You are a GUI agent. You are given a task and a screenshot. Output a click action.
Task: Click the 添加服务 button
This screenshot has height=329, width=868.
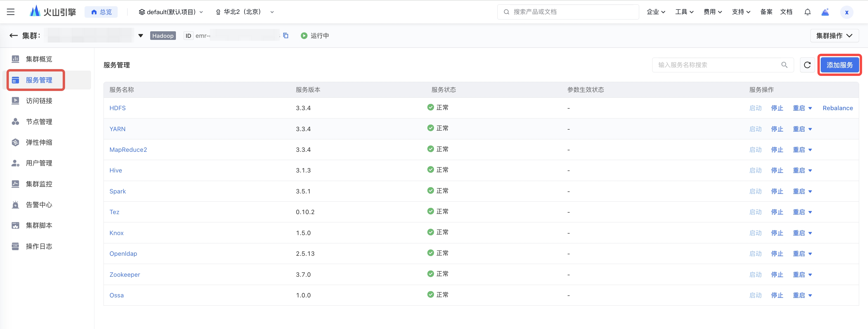[839, 65]
